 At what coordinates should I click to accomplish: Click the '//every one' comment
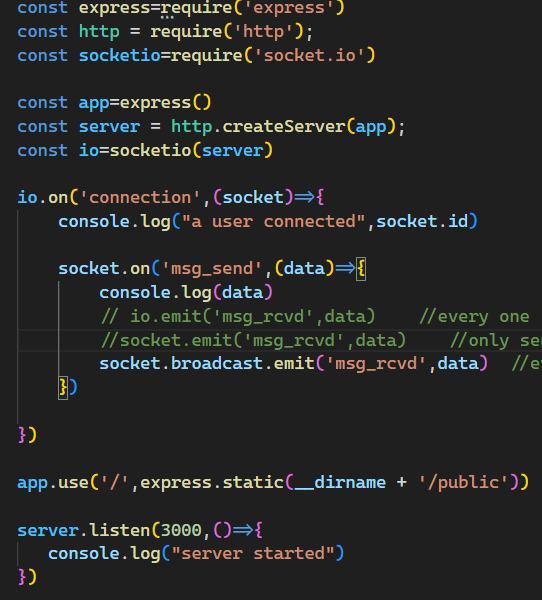point(475,317)
